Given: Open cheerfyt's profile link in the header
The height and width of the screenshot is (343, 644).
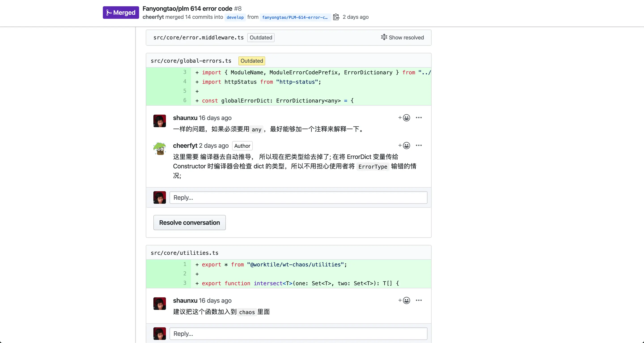Looking at the screenshot, I should [153, 17].
